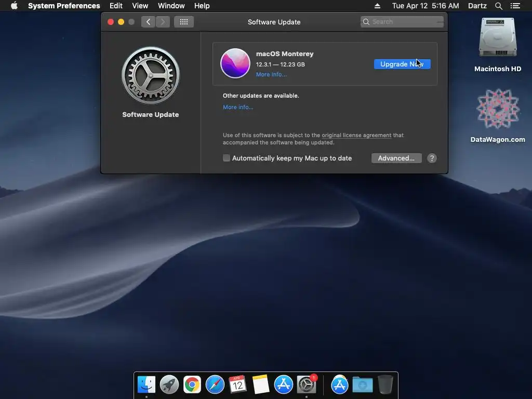Image resolution: width=532 pixels, height=399 pixels.
Task: Go forward with the right chevron button
Action: 163,22
